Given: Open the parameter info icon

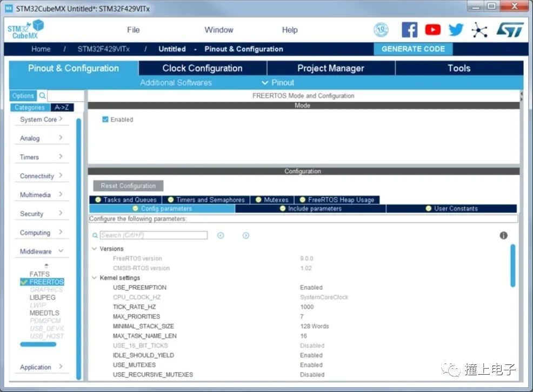Looking at the screenshot, I should coord(503,235).
